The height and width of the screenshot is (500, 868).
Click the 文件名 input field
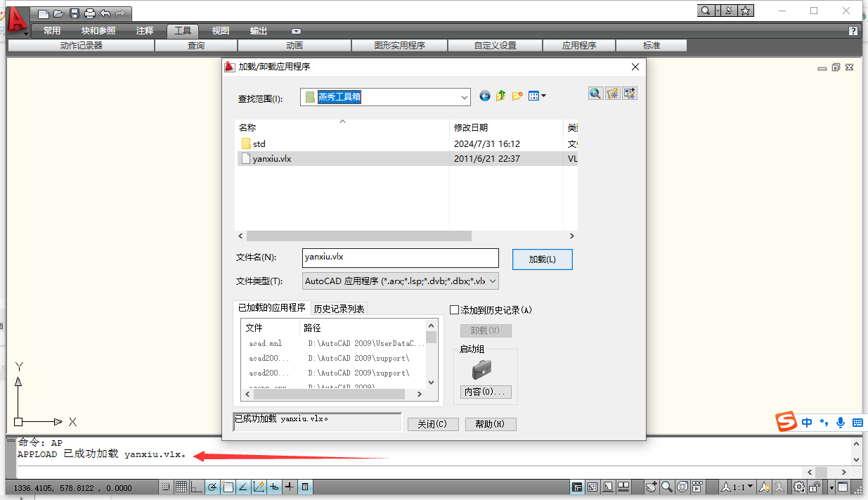coord(400,257)
